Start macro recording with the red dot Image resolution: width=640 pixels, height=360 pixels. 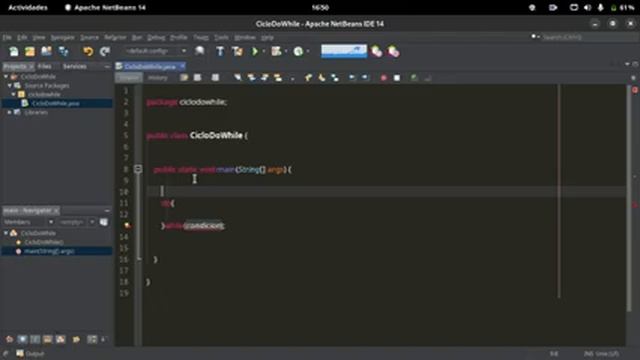383,78
